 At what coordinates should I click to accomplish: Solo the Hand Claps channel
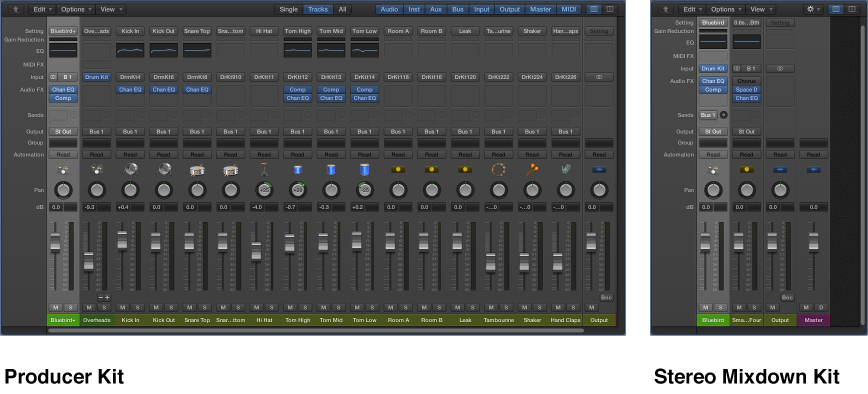point(573,308)
